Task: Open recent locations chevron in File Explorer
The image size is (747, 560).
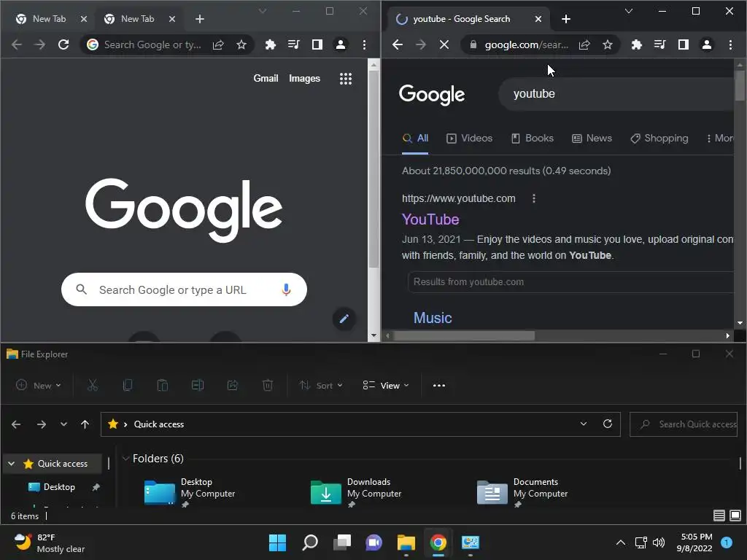Action: click(63, 424)
